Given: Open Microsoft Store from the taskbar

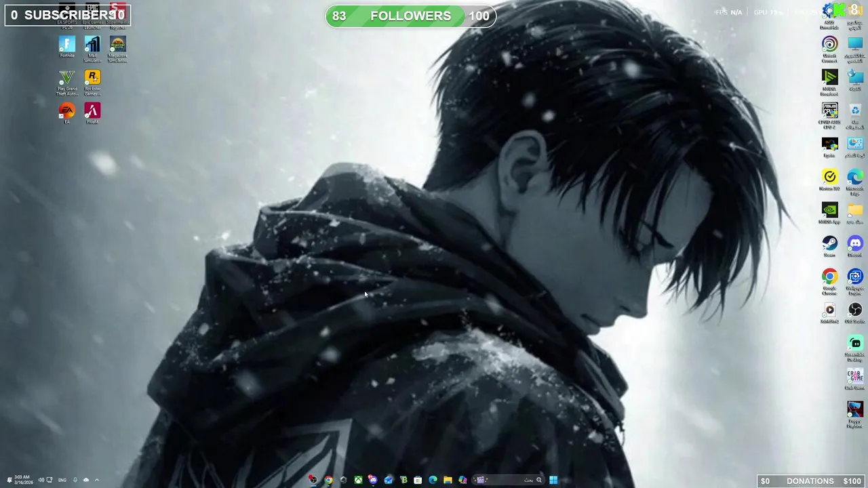Looking at the screenshot, I should [418, 480].
